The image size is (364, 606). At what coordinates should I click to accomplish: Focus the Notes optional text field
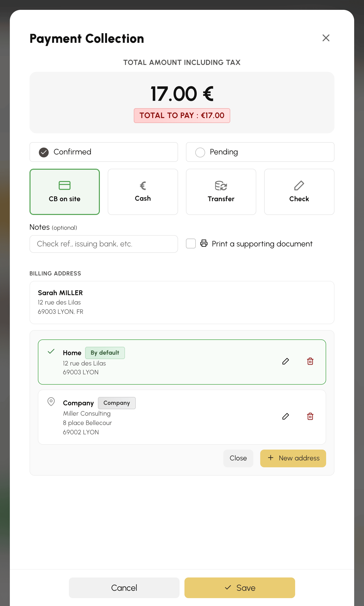click(104, 244)
